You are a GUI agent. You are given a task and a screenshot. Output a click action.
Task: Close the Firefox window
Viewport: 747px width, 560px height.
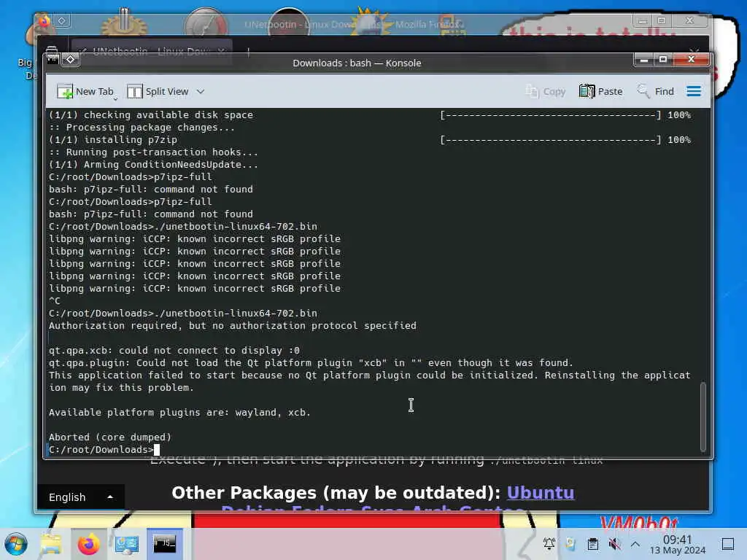pos(689,20)
